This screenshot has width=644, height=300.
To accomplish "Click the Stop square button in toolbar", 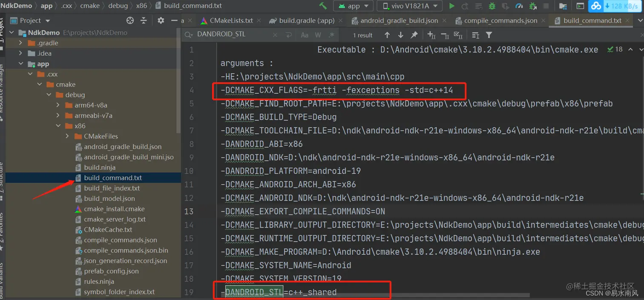I will pyautogui.click(x=546, y=6).
